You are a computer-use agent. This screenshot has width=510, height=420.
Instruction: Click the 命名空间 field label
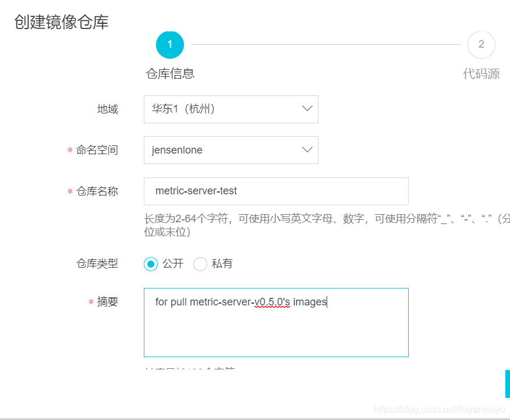pos(97,150)
